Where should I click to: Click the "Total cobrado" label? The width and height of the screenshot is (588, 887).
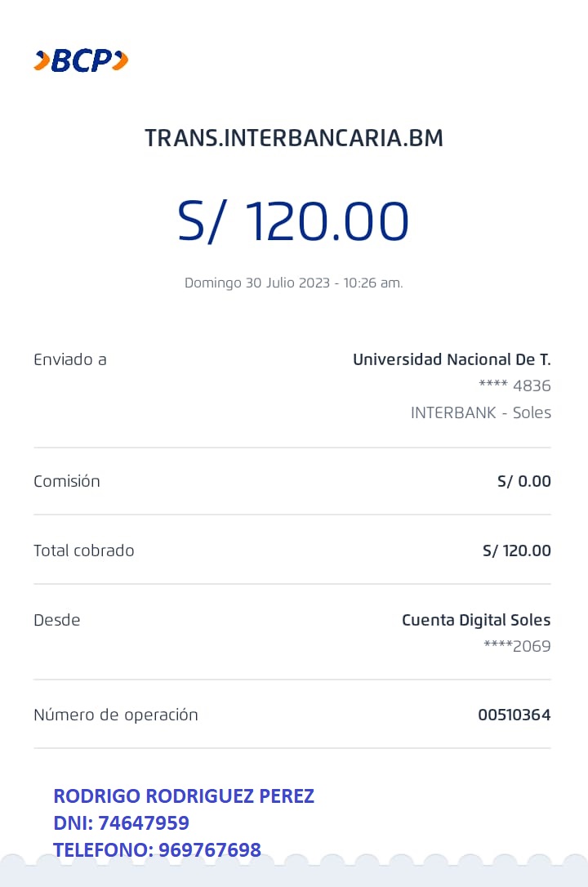point(84,550)
